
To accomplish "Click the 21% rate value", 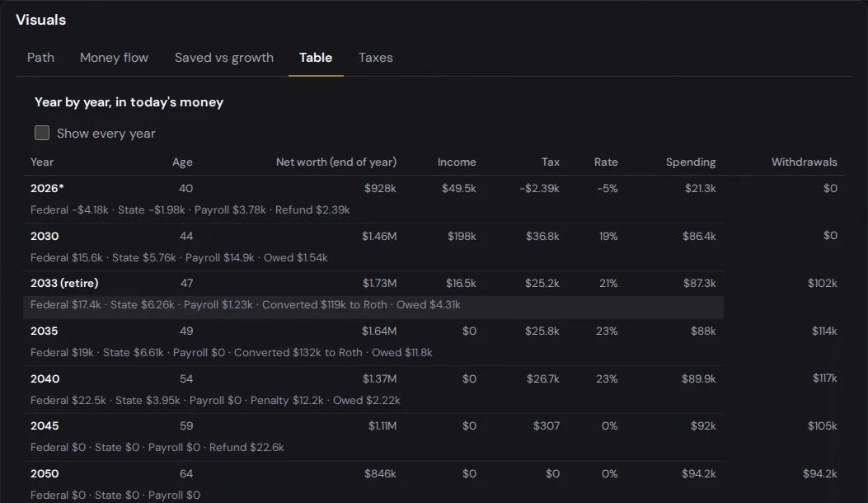I will pos(608,283).
